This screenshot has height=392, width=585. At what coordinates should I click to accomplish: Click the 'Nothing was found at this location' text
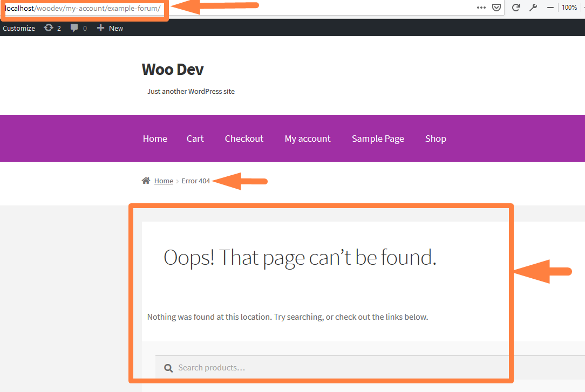(288, 317)
